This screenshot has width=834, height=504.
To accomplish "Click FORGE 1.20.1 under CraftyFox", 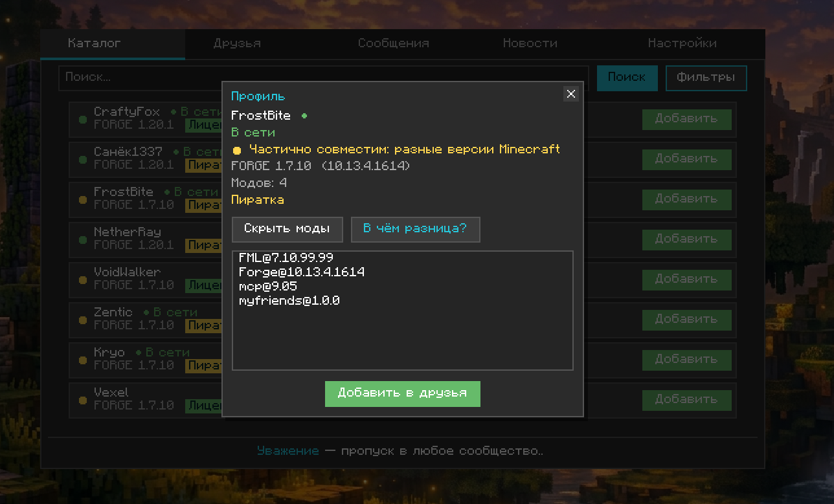I will click(134, 125).
